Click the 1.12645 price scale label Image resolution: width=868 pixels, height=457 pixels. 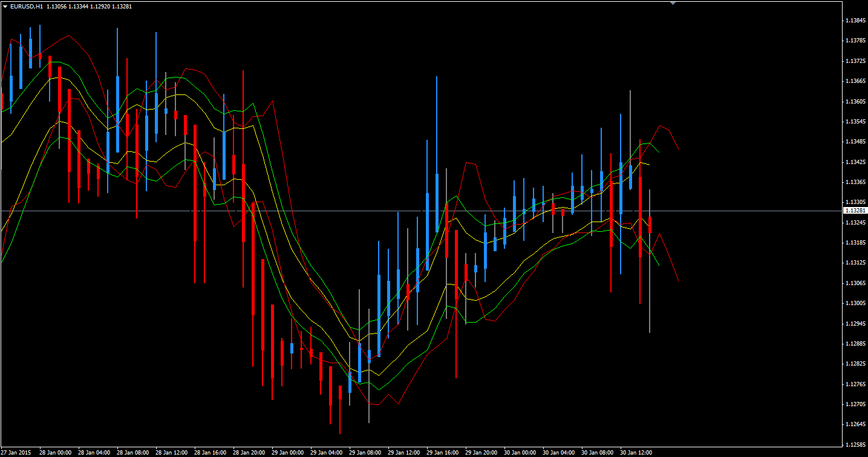856,424
